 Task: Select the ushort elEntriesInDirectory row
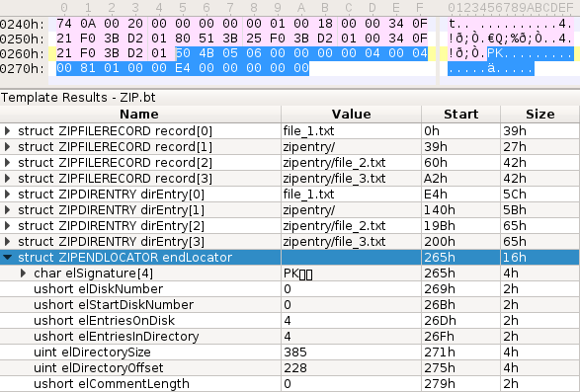290,336
